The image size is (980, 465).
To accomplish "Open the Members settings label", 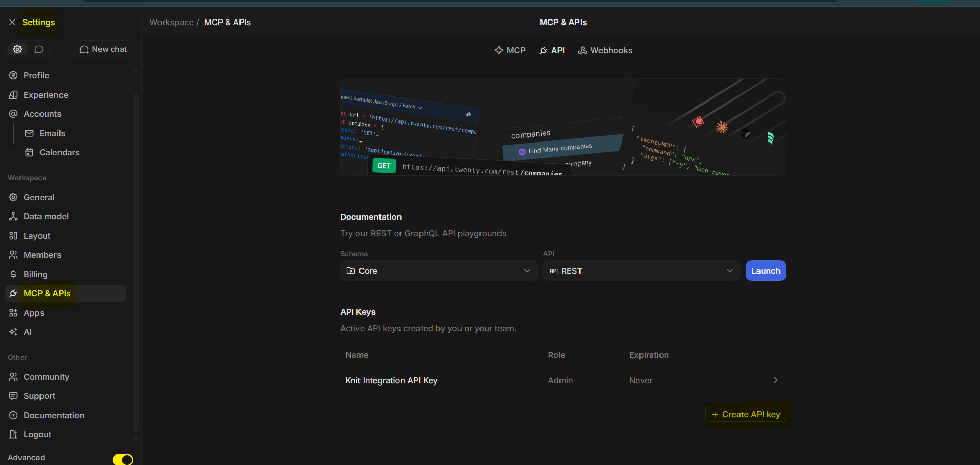I will 42,255.
